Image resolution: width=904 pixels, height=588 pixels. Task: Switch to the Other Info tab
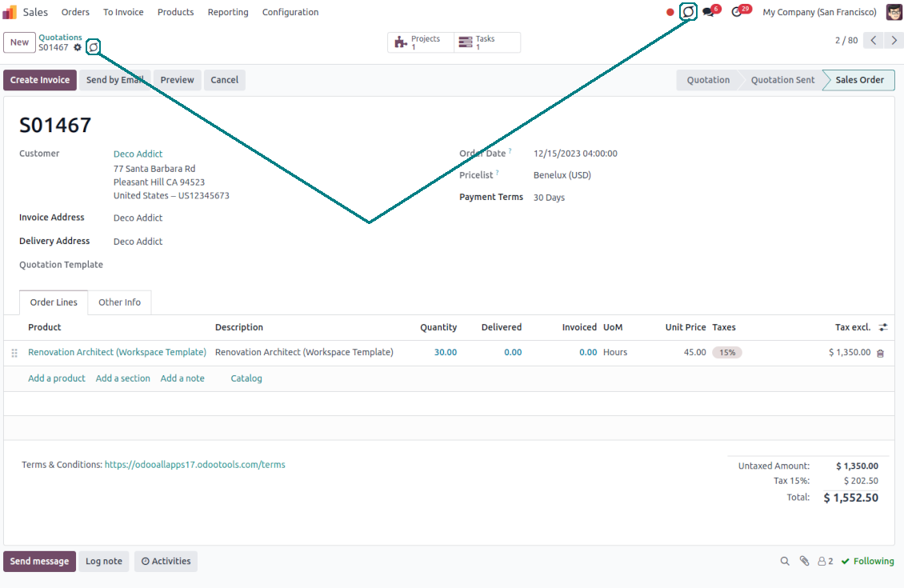[x=119, y=302]
